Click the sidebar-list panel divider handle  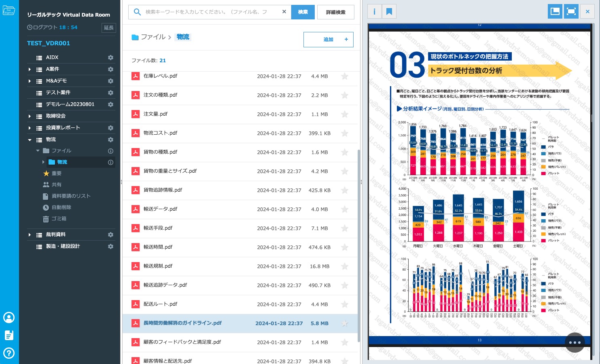pos(121,182)
